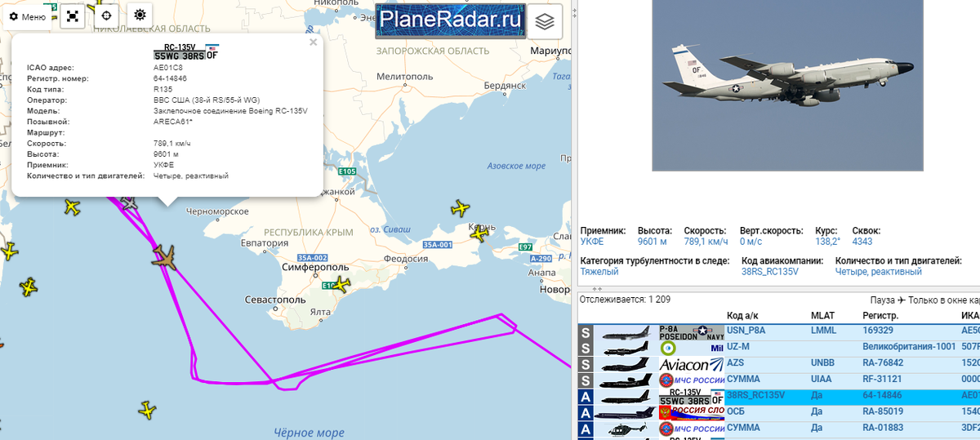The image size is (980, 440).
Task: View the RC-135 aircraft photo
Action: [787, 86]
